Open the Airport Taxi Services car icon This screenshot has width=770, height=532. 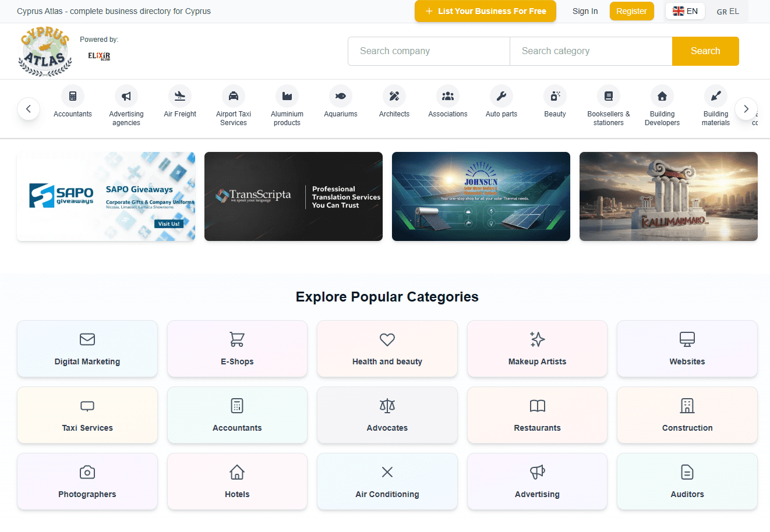tap(234, 96)
